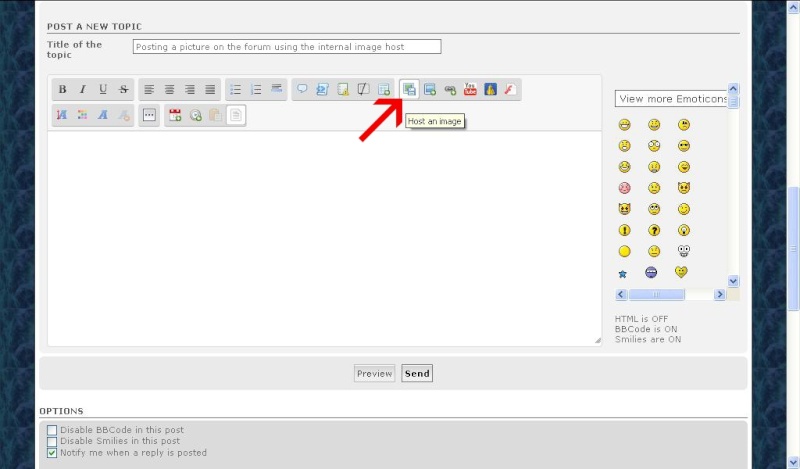The height and width of the screenshot is (469, 800).
Task: Apply strikethrough formatting
Action: tap(123, 89)
